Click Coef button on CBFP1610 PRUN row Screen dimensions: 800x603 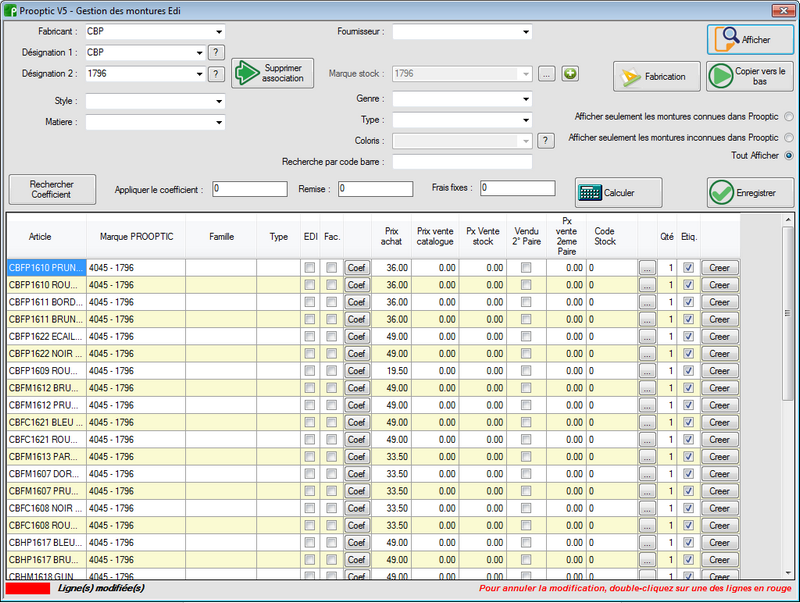point(357,268)
